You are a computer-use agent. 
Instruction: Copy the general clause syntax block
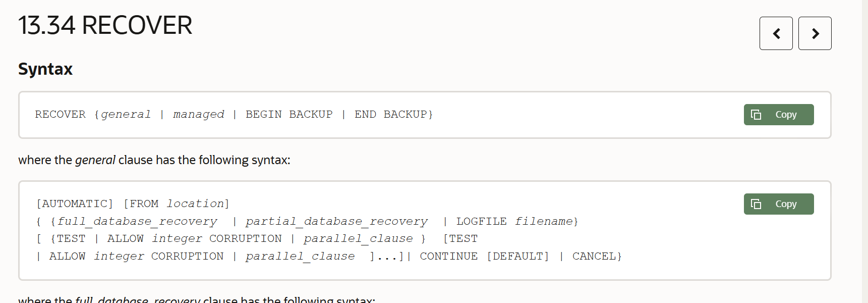click(x=778, y=204)
